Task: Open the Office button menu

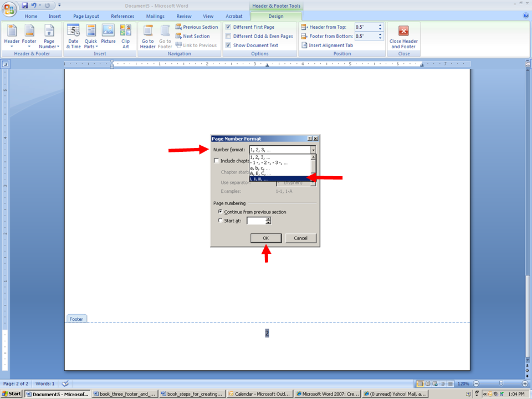Action: [9, 9]
